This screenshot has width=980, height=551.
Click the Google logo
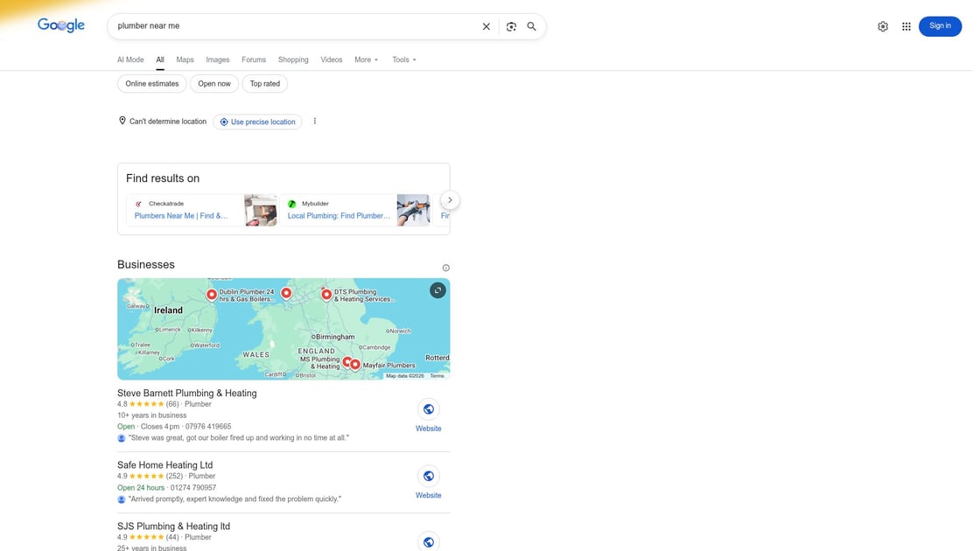pos(61,25)
